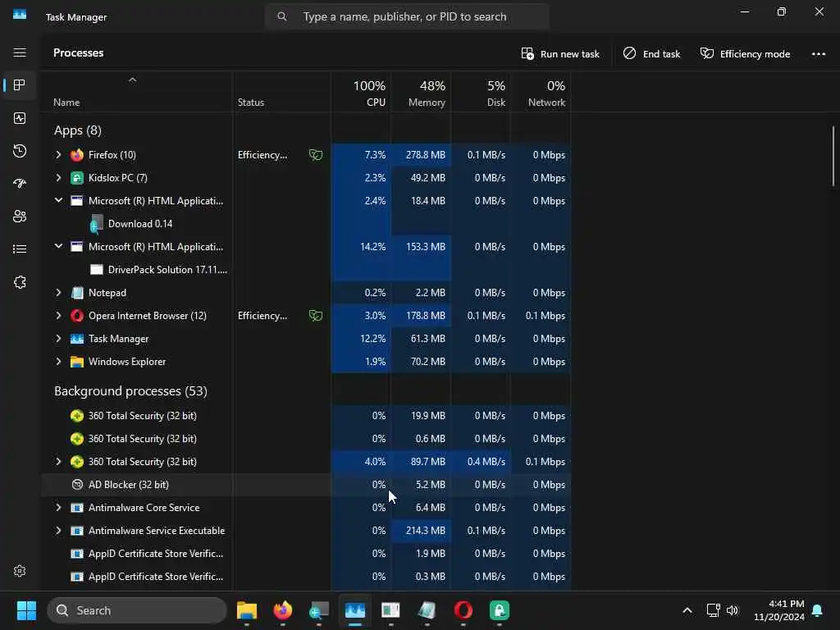Open the Users page icon
Image resolution: width=840 pixels, height=630 pixels.
tap(20, 217)
